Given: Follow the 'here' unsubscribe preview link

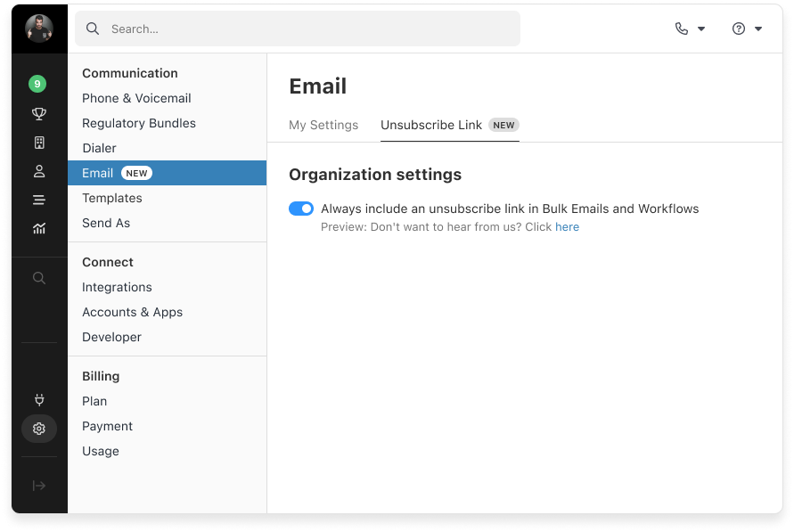Looking at the screenshot, I should click(567, 226).
